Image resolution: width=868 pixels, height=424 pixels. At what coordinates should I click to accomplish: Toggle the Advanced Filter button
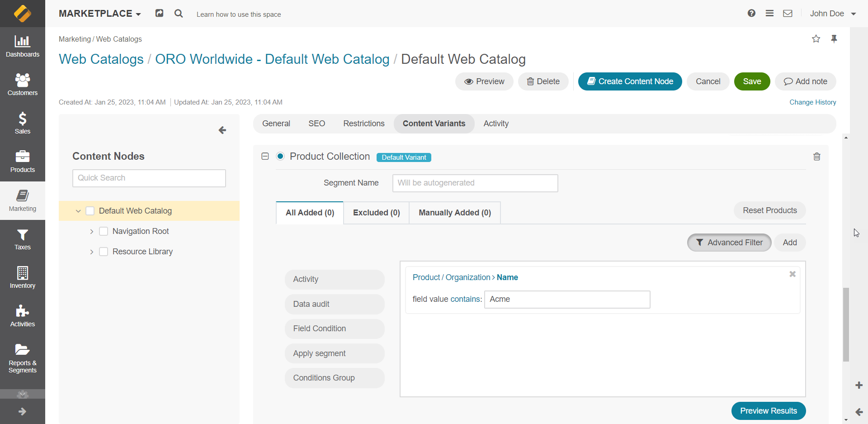(x=729, y=243)
